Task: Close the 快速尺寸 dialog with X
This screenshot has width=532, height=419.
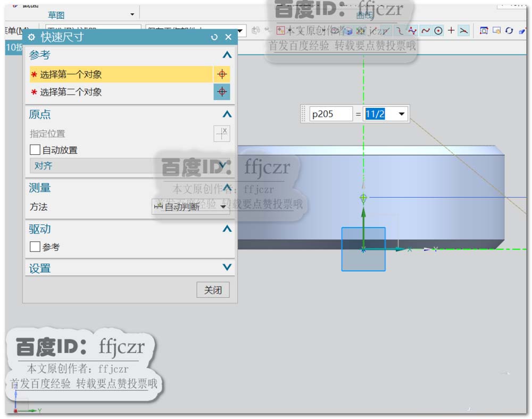Action: (228, 37)
